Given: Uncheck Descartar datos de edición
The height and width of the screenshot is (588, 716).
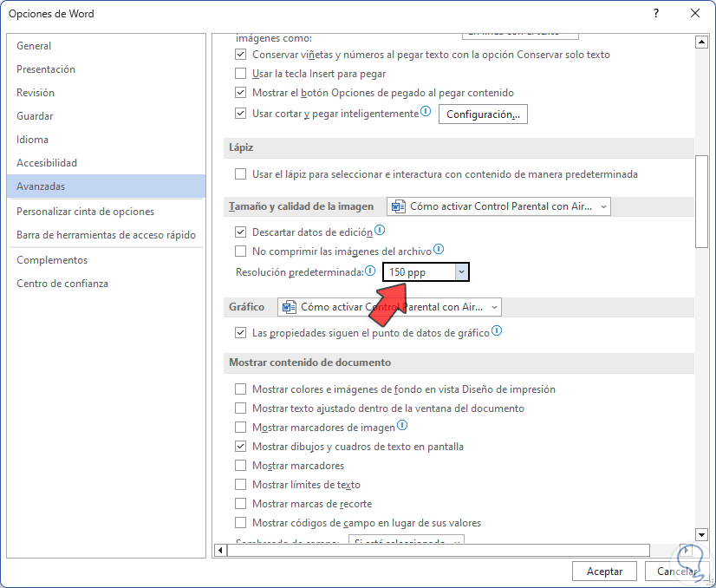Looking at the screenshot, I should [x=240, y=232].
